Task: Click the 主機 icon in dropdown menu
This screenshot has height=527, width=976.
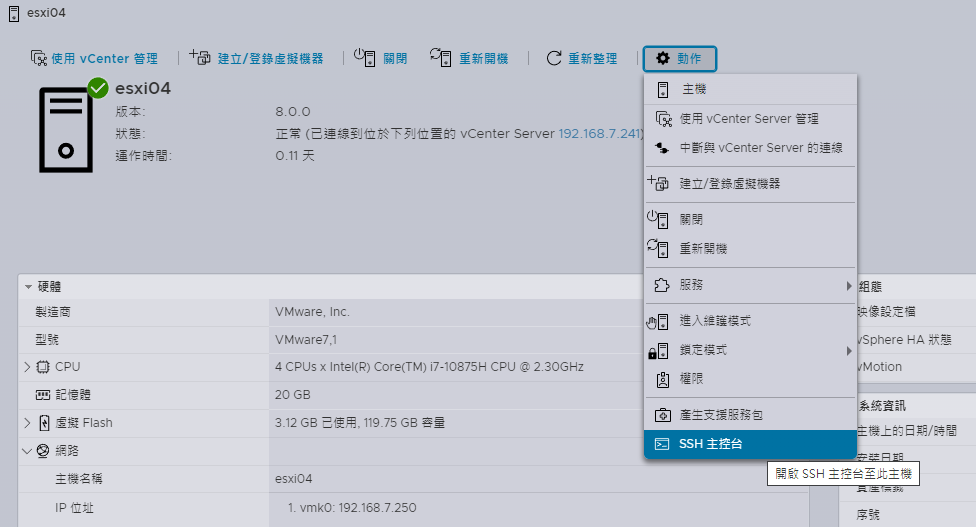Action: pos(663,90)
